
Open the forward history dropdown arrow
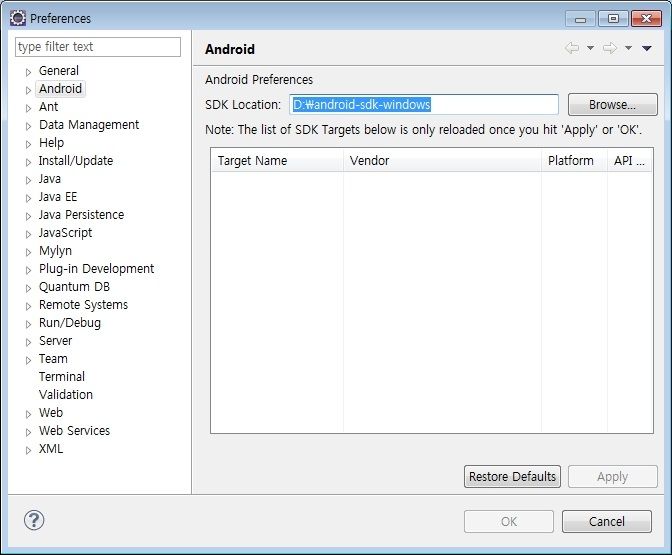628,48
